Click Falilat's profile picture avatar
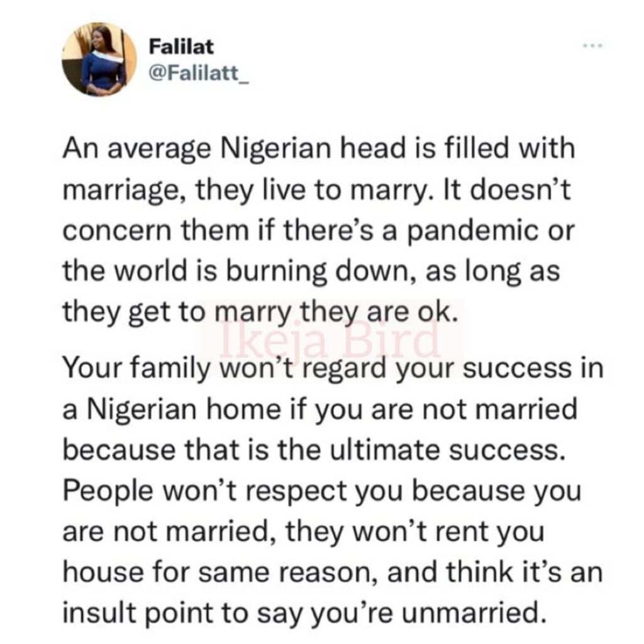 tap(99, 59)
